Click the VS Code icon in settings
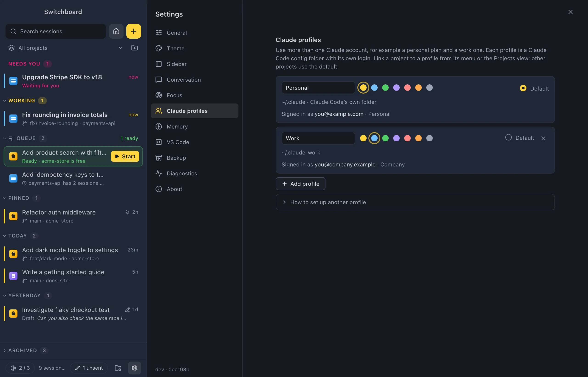This screenshot has width=588, height=377. 159,142
